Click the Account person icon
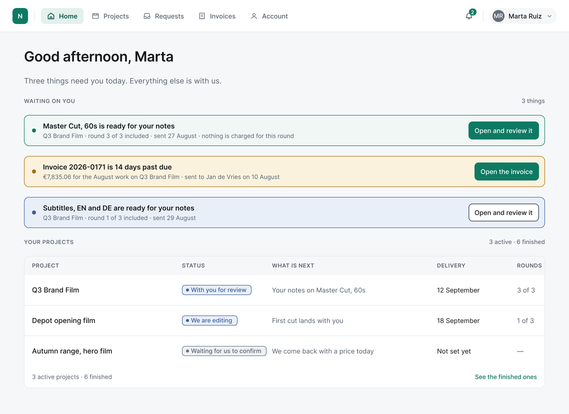 pyautogui.click(x=254, y=16)
